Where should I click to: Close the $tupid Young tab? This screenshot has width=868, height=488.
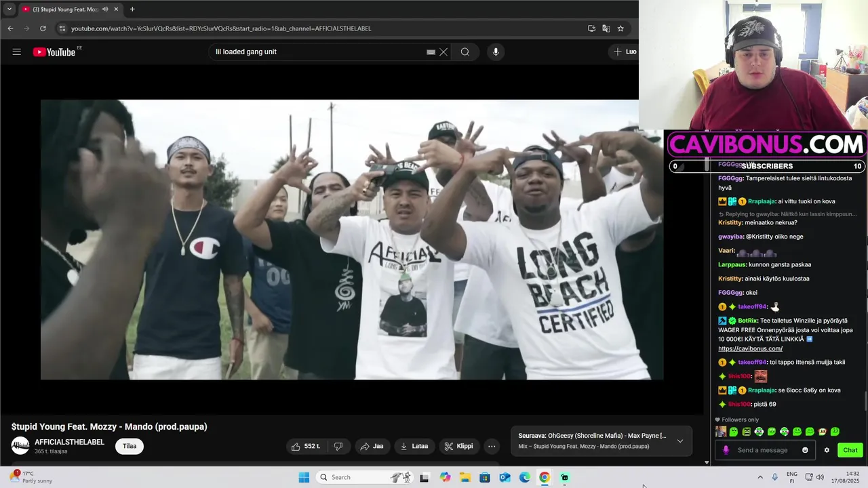(x=116, y=9)
